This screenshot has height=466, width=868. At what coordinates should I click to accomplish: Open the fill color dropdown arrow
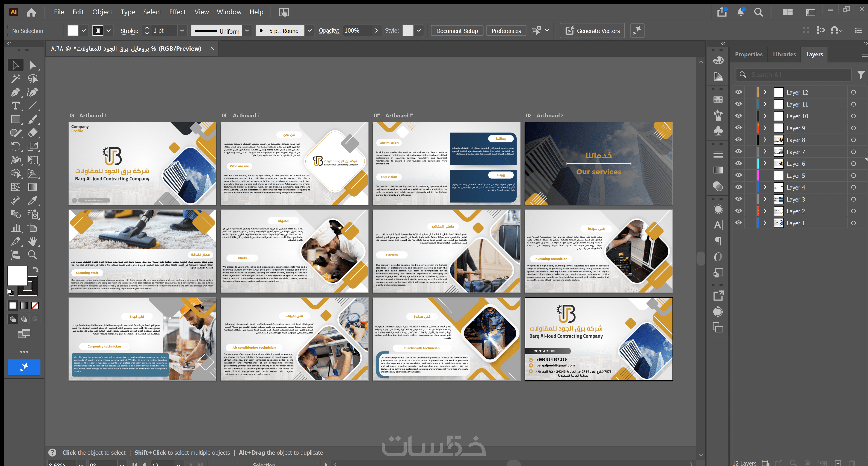[84, 31]
